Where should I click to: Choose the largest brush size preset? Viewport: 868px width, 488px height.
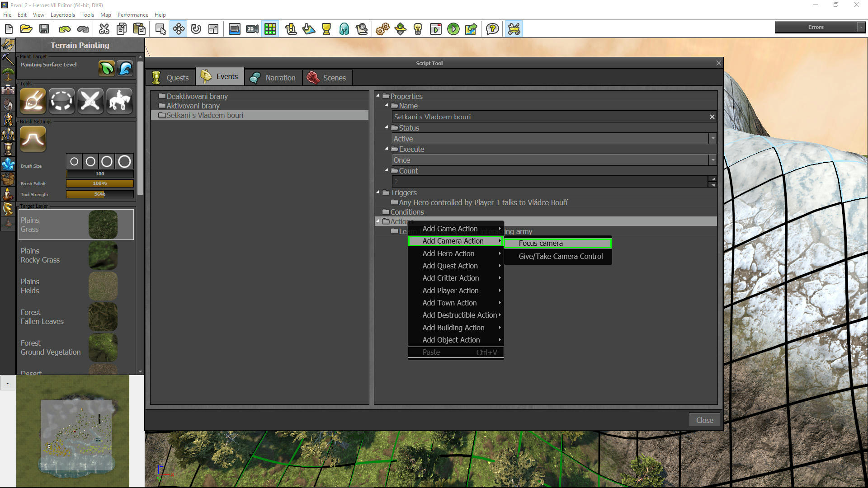[x=125, y=161]
